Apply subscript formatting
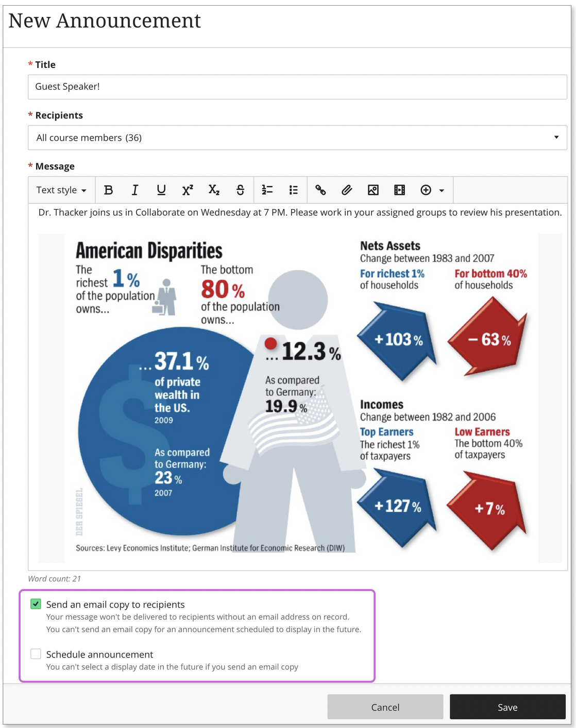576x728 pixels. pyautogui.click(x=214, y=190)
